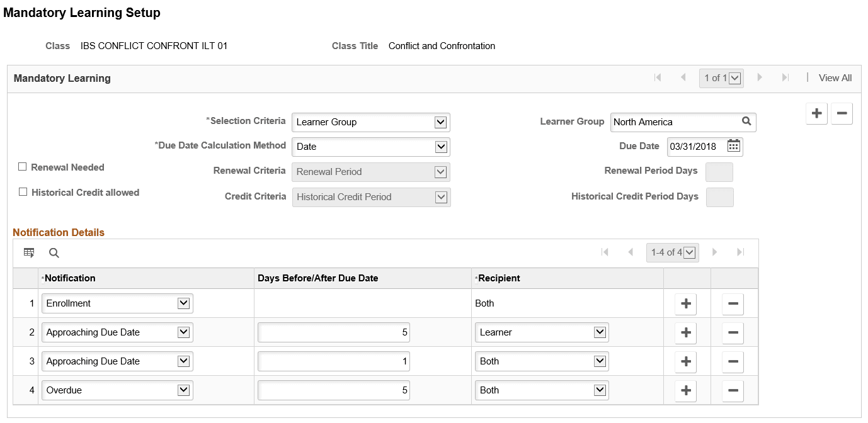Go to first page in Mandatory Learning header
868x423 pixels.
pyautogui.click(x=658, y=77)
